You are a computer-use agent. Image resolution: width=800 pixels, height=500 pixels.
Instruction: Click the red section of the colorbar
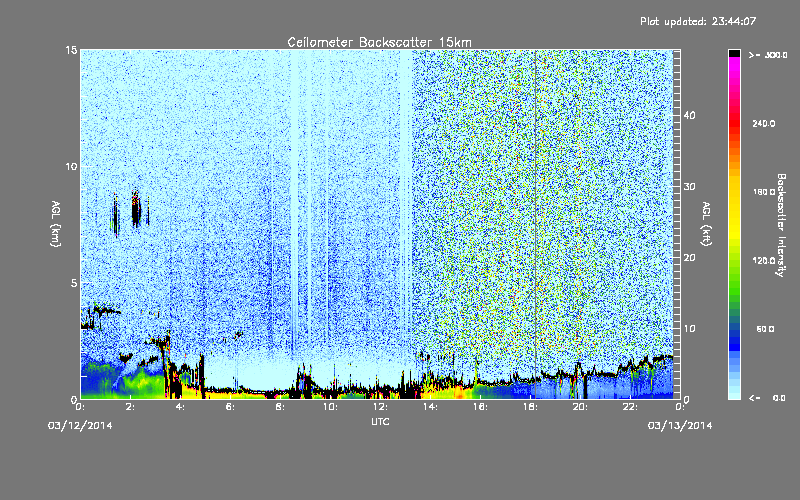pyautogui.click(x=734, y=122)
